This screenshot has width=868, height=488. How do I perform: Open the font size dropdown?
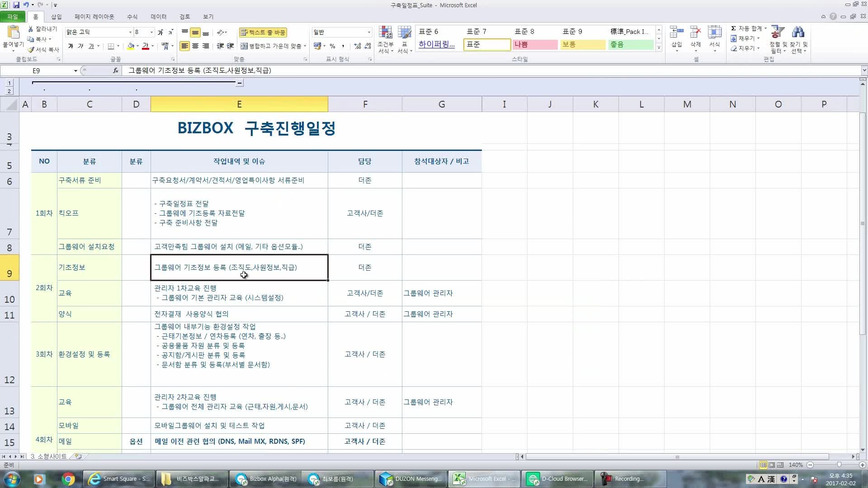click(151, 32)
